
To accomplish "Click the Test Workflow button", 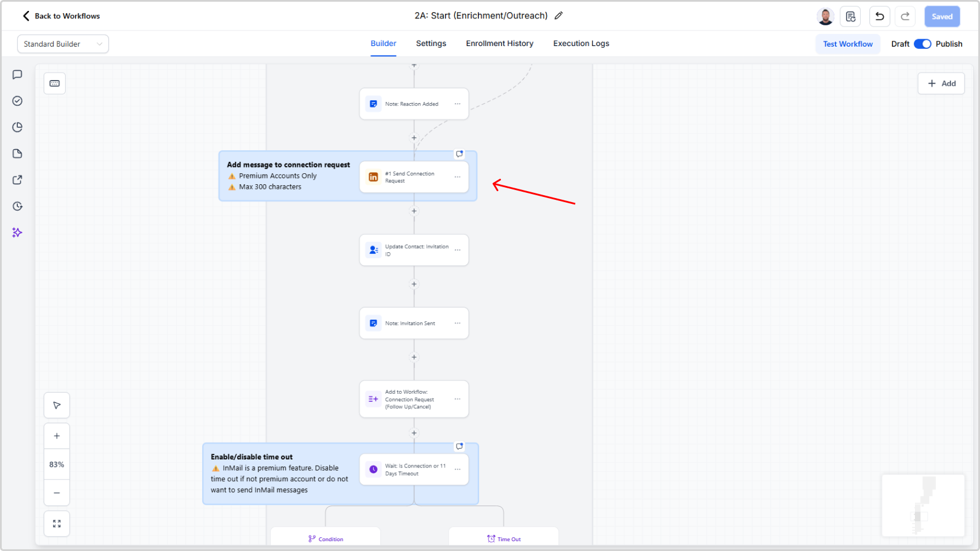I will pos(848,44).
